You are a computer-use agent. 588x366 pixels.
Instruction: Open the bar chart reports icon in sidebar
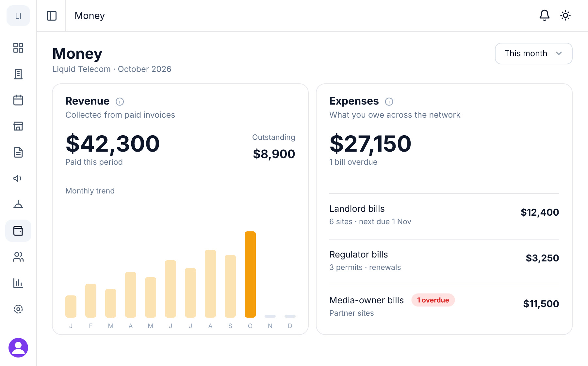18,283
